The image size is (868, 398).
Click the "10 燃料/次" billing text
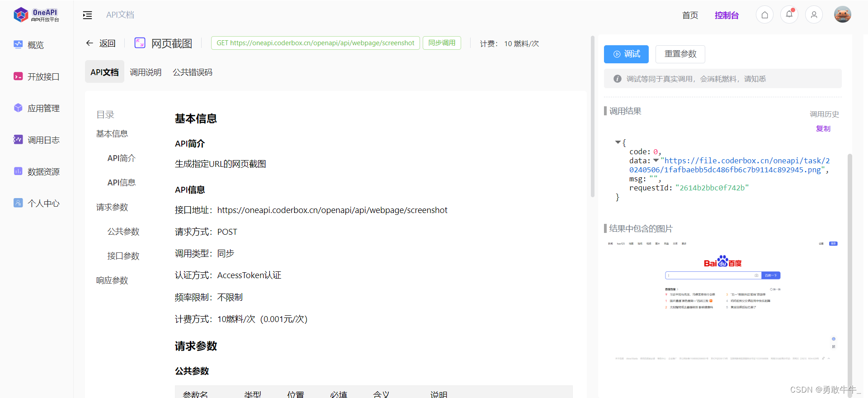click(x=522, y=43)
